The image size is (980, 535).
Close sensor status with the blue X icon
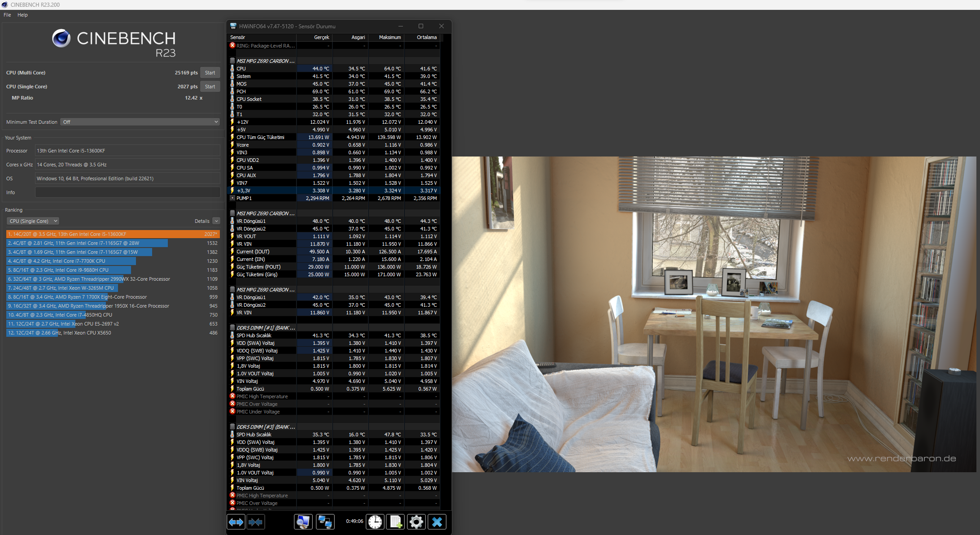437,522
